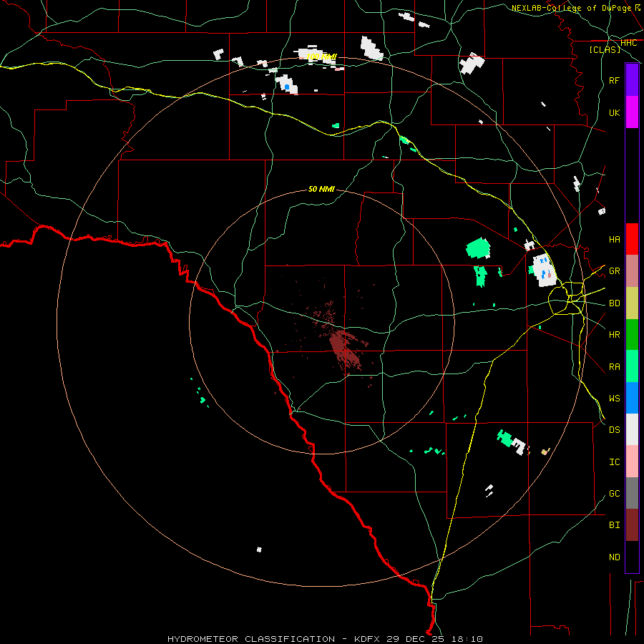
Task: Click the HR legend label
Action: click(x=614, y=335)
